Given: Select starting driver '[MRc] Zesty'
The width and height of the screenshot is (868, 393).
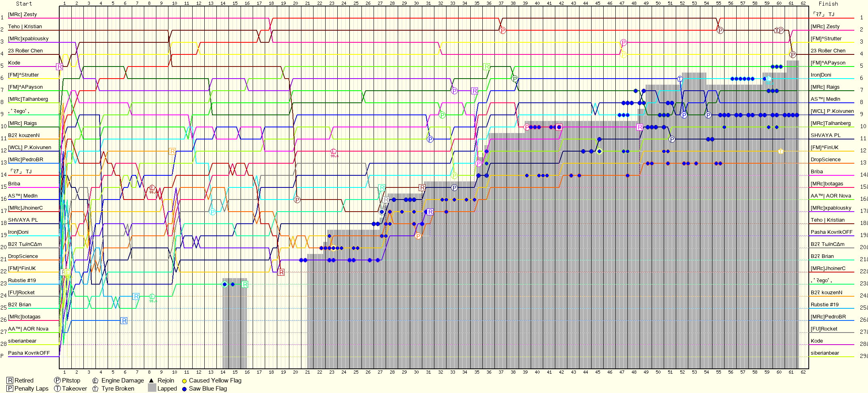Looking at the screenshot, I should 22,15.
